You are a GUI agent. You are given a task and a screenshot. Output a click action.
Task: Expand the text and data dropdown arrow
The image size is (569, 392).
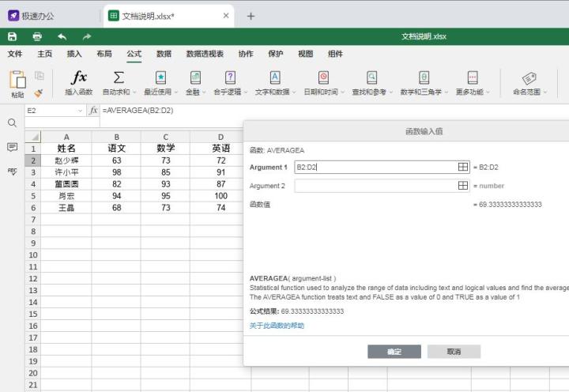click(294, 92)
